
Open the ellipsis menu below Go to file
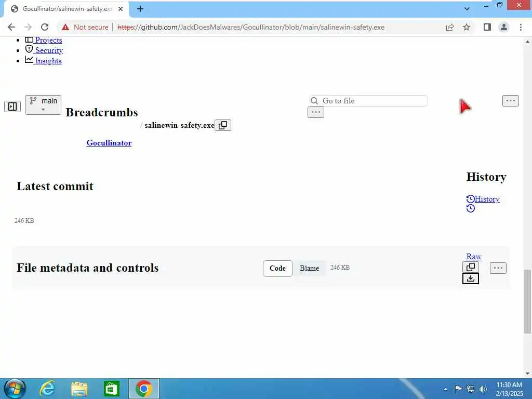[x=316, y=112]
